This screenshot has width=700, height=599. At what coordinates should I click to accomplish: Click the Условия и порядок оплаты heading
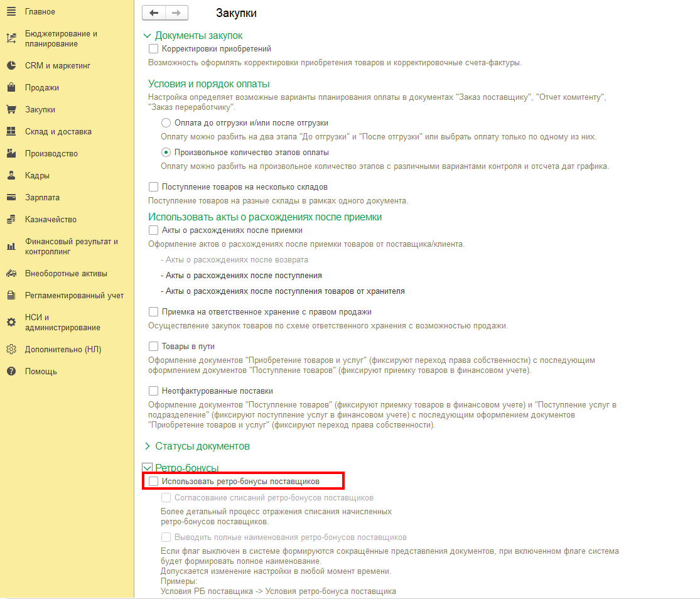tap(209, 84)
